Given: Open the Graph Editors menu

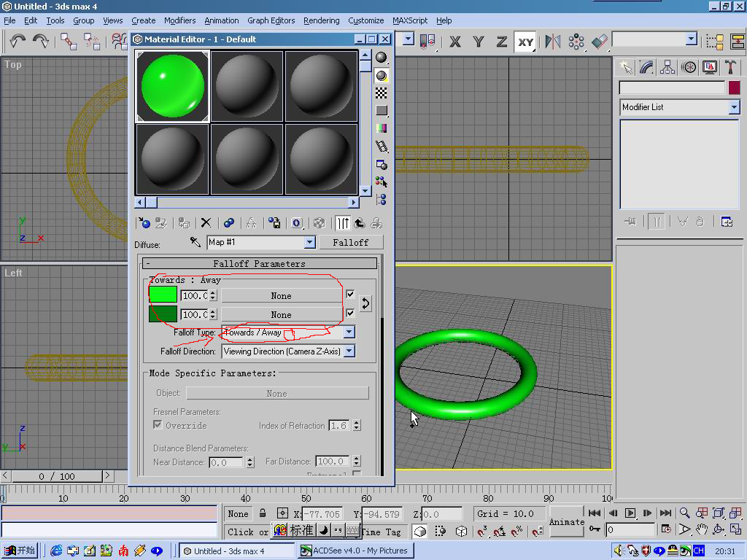Looking at the screenshot, I should click(271, 20).
